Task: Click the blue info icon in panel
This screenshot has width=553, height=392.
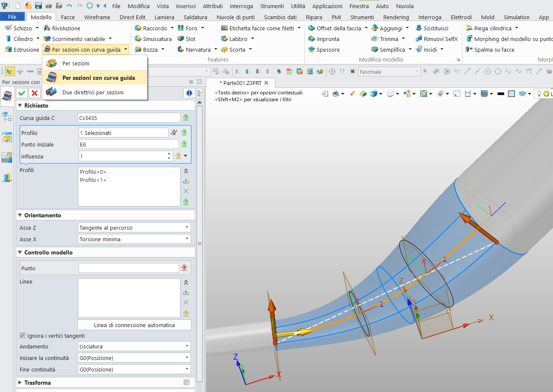Action: (188, 93)
